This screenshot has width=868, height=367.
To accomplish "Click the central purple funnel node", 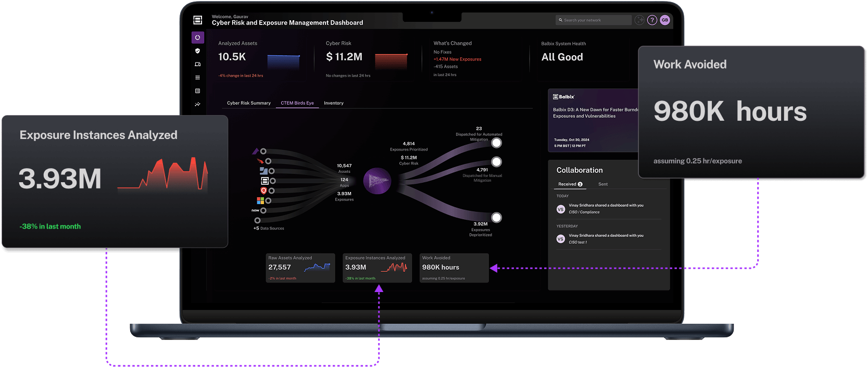I will (377, 181).
